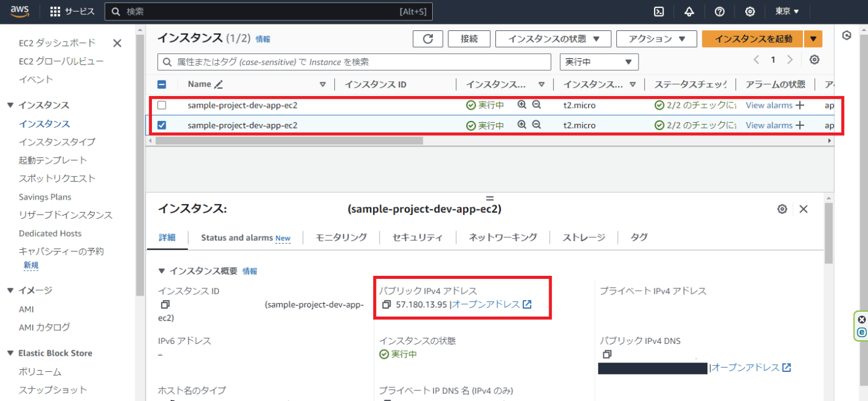
Task: Click the インスタンスを起動 button
Action: tap(753, 38)
